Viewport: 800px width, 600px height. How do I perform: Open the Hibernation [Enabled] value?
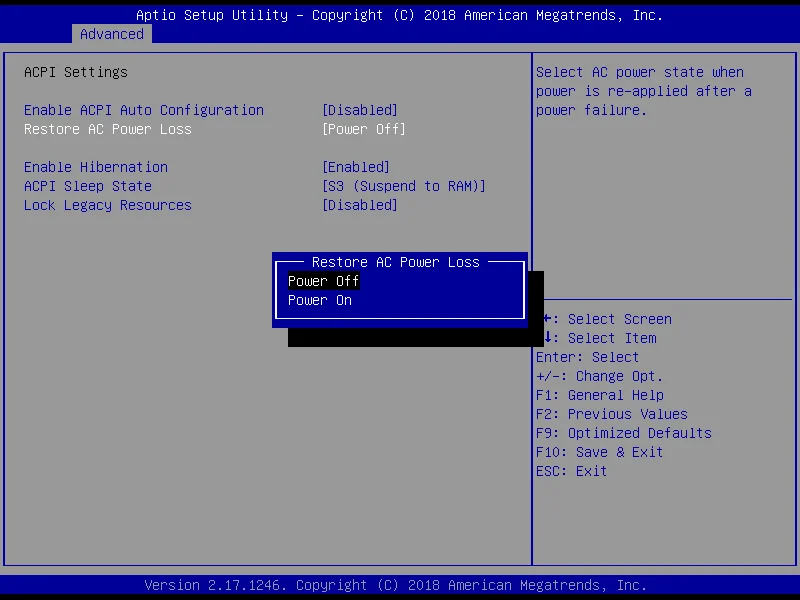click(356, 167)
